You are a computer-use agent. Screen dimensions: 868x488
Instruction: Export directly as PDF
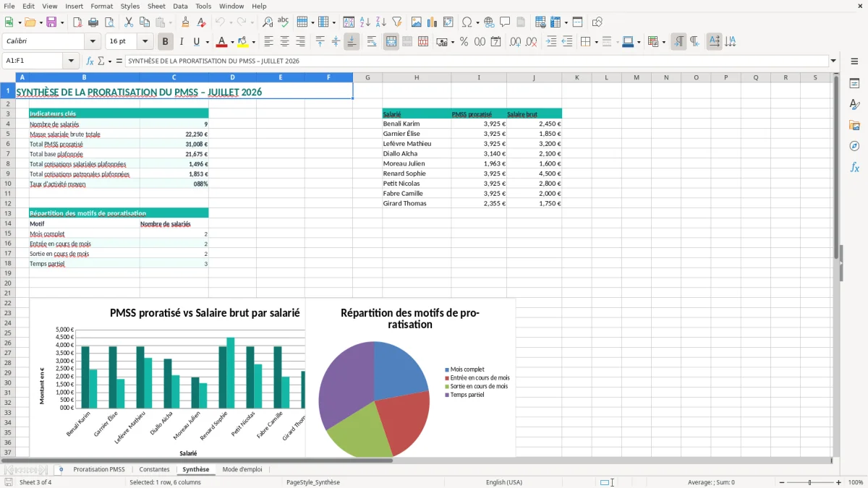tap(77, 22)
